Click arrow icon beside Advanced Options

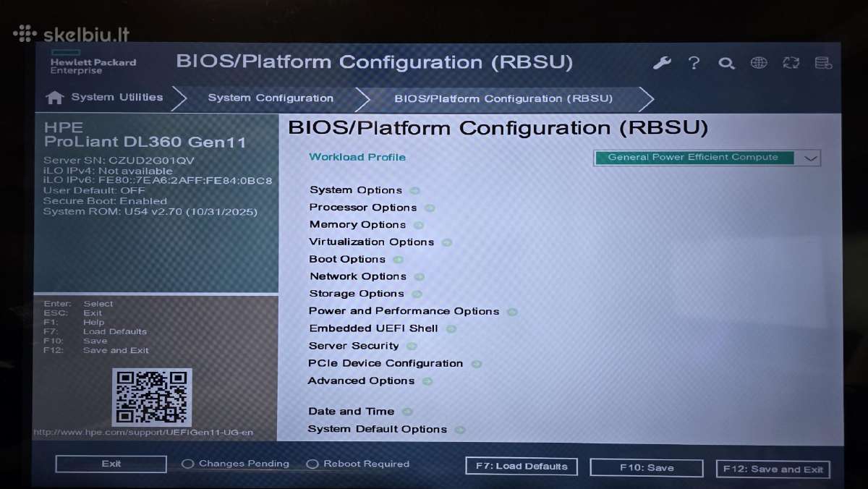[427, 381]
